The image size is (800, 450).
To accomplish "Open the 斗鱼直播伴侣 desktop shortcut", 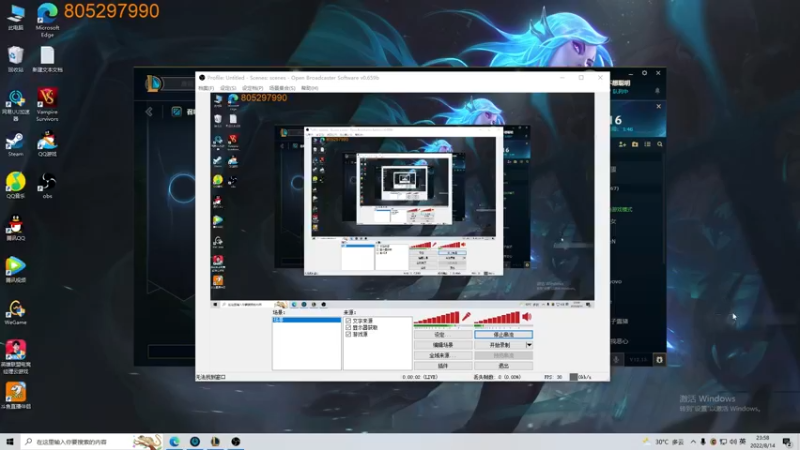I will [16, 395].
